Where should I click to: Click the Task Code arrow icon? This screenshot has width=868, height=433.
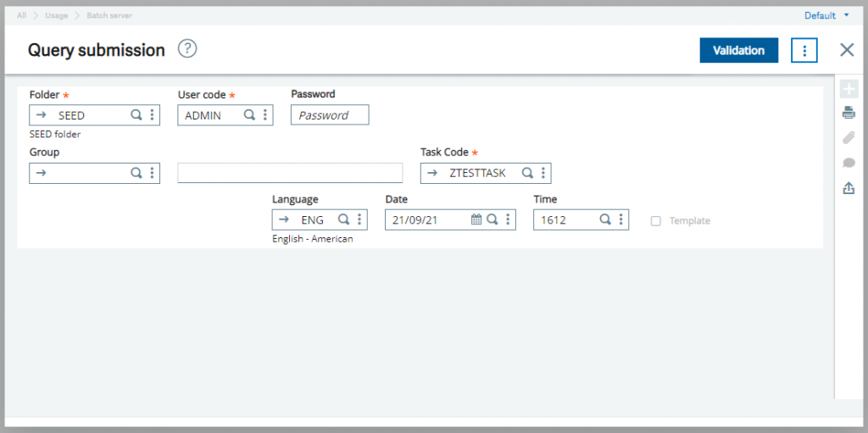tap(432, 173)
